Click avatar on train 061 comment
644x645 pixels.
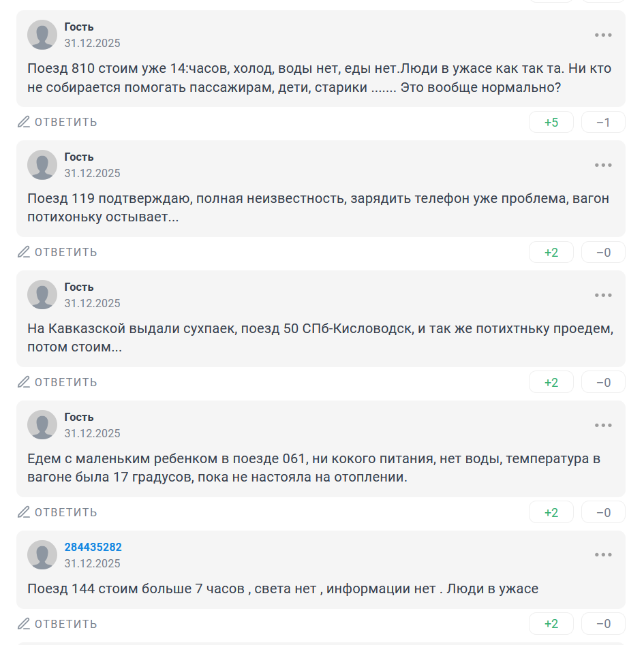(42, 425)
